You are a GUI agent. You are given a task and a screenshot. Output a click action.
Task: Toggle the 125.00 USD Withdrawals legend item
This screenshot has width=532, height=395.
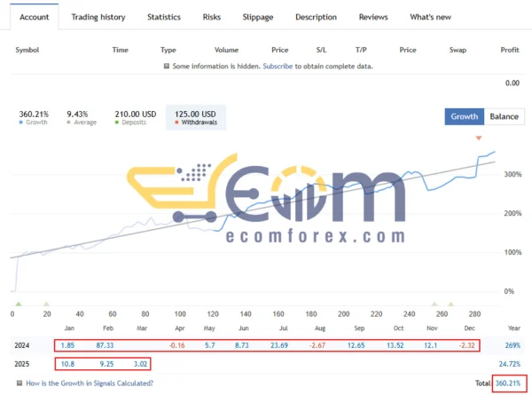click(197, 118)
